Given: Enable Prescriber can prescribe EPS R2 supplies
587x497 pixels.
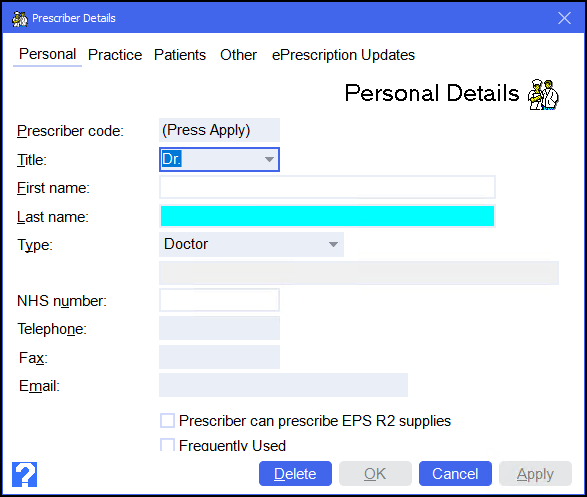Looking at the screenshot, I should pos(167,421).
